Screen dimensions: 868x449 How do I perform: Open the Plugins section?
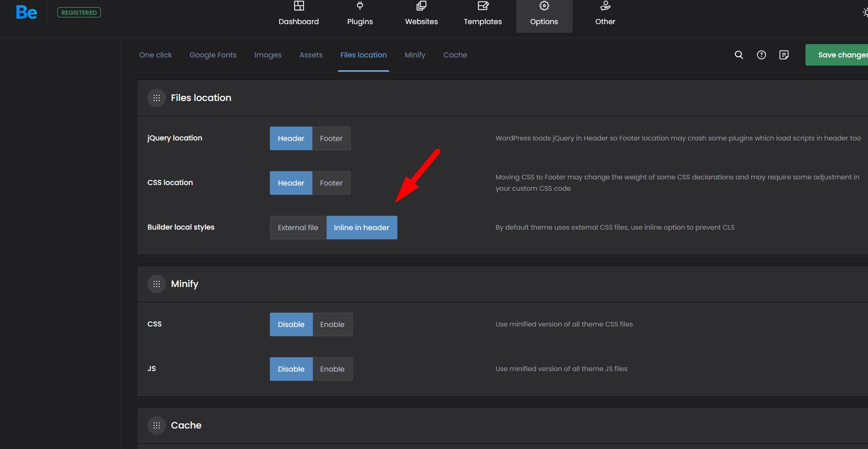[360, 14]
